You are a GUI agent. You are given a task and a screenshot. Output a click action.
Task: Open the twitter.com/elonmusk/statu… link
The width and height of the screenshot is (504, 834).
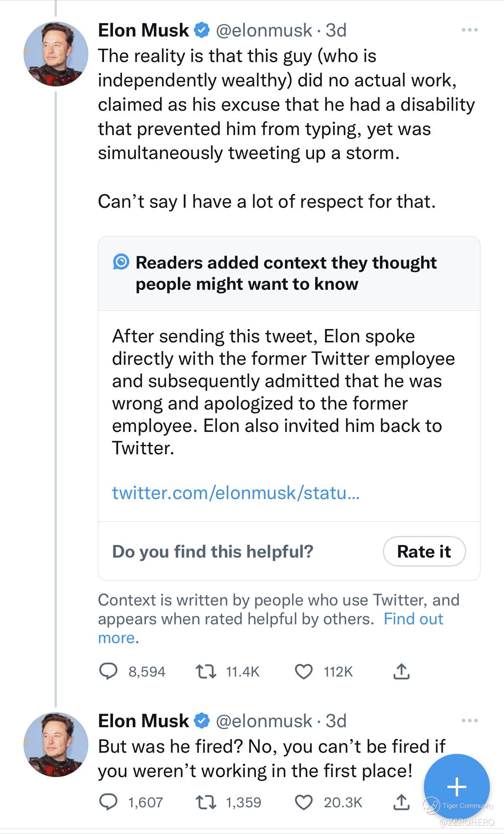pos(236,492)
